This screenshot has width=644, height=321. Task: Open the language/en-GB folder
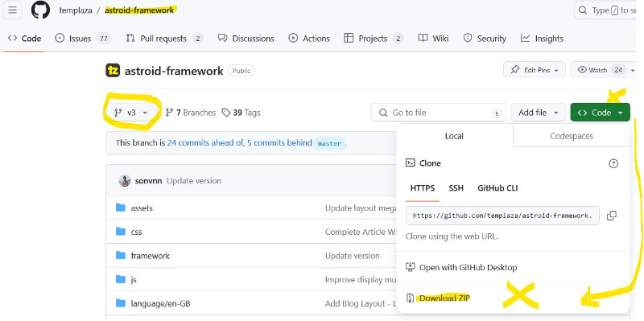[160, 304]
